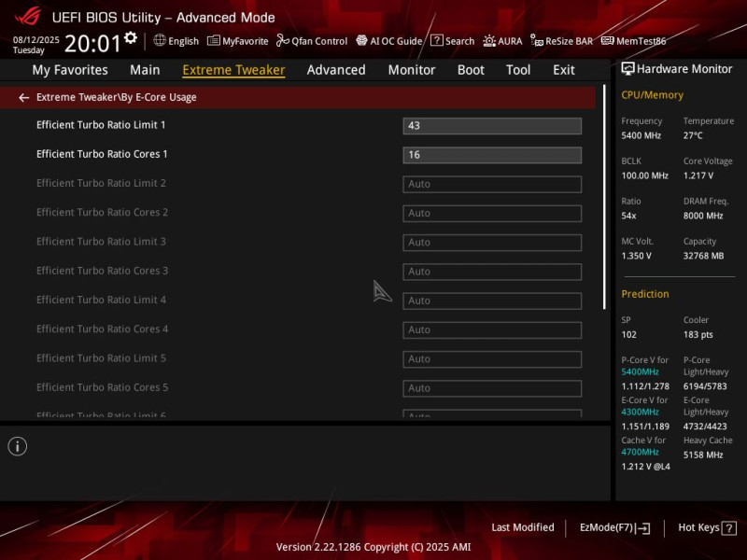Click '183 pts' cooler score
Image resolution: width=747 pixels, height=560 pixels.
click(x=698, y=335)
